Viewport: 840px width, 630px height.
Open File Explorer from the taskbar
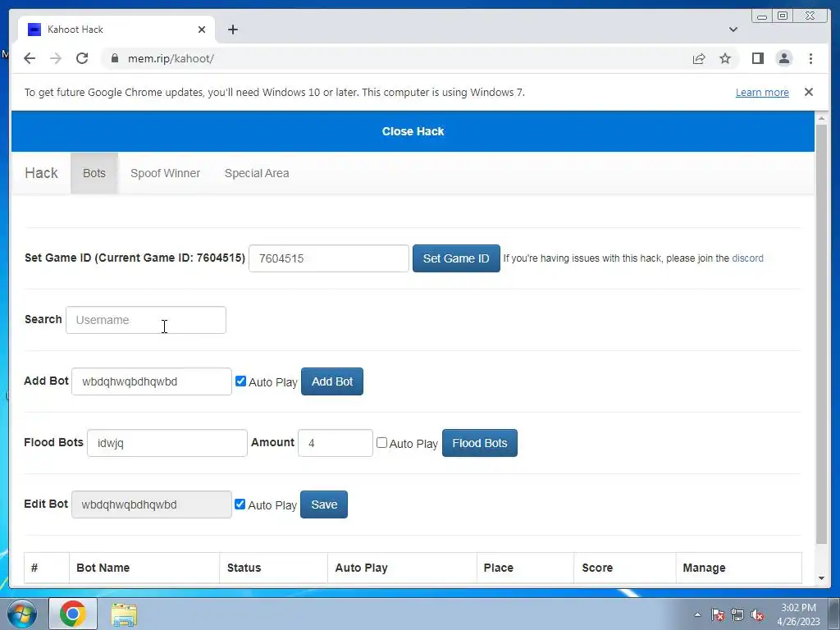[124, 614]
